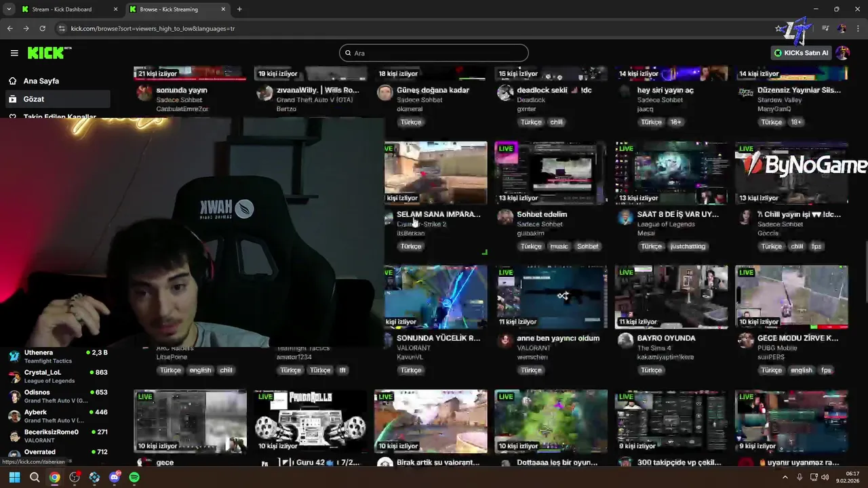Click the Gözat browse icon in sidebar
Viewport: 868px width, 488px height.
tap(12, 99)
